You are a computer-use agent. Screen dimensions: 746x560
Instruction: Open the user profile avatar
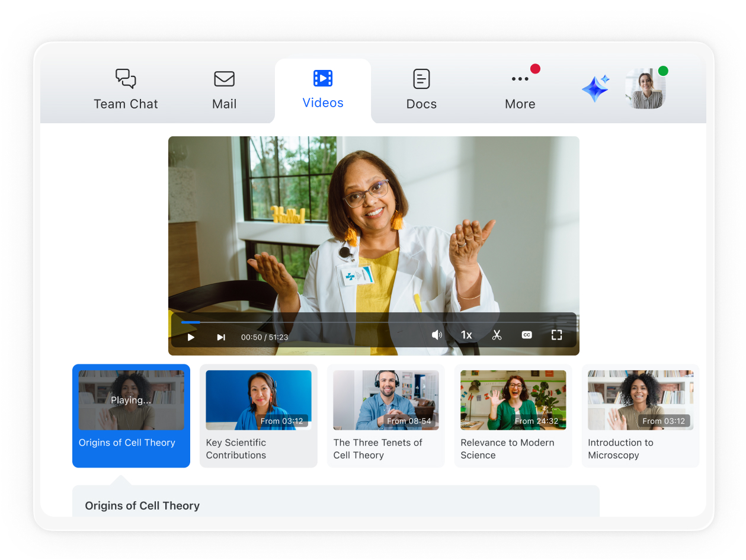[x=645, y=89]
